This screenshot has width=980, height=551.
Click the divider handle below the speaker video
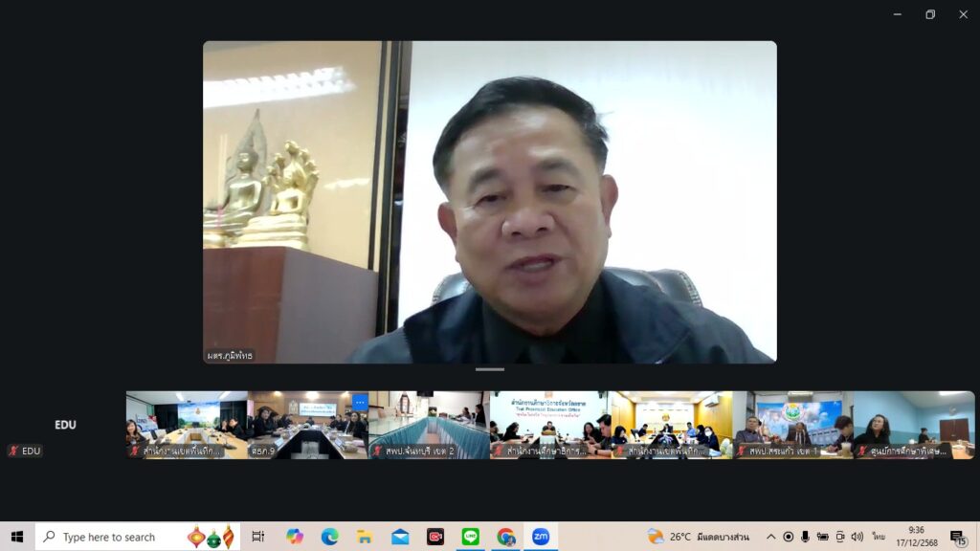click(x=489, y=369)
